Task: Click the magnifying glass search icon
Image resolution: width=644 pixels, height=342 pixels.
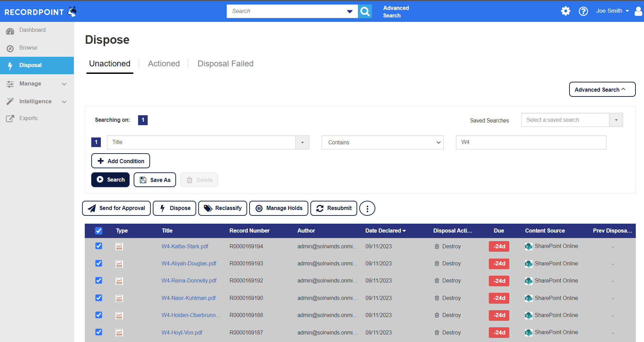Action: tap(365, 11)
